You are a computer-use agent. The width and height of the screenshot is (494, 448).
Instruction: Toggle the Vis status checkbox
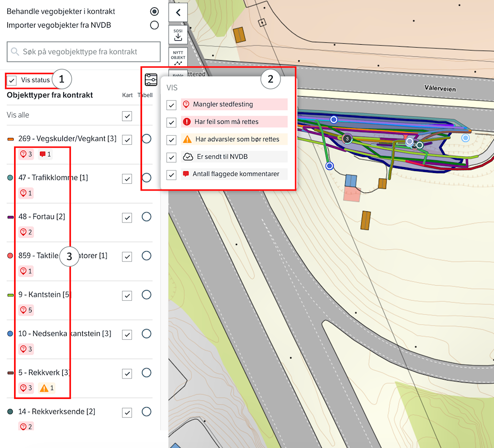click(x=13, y=80)
